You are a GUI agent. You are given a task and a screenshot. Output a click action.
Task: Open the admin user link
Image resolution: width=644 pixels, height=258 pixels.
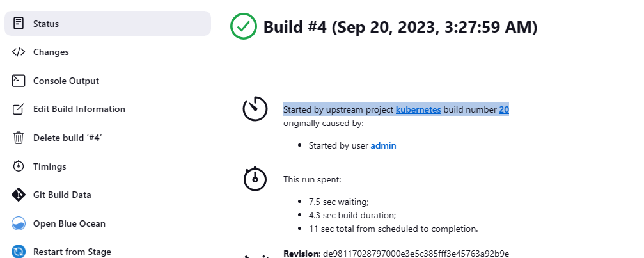pos(383,145)
